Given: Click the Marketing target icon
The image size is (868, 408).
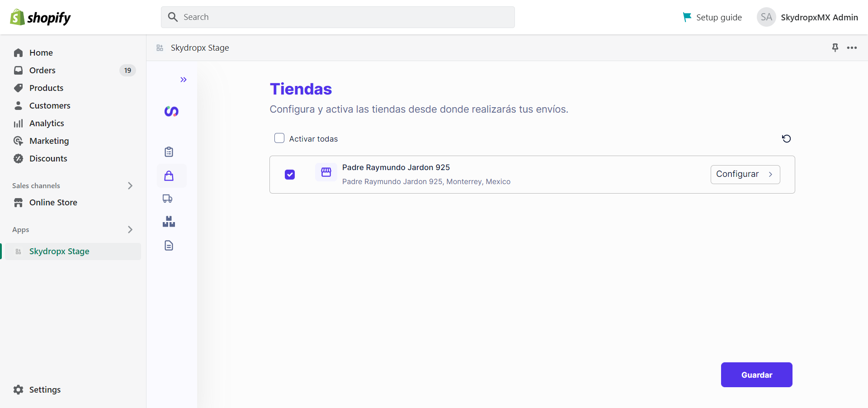Looking at the screenshot, I should [18, 141].
